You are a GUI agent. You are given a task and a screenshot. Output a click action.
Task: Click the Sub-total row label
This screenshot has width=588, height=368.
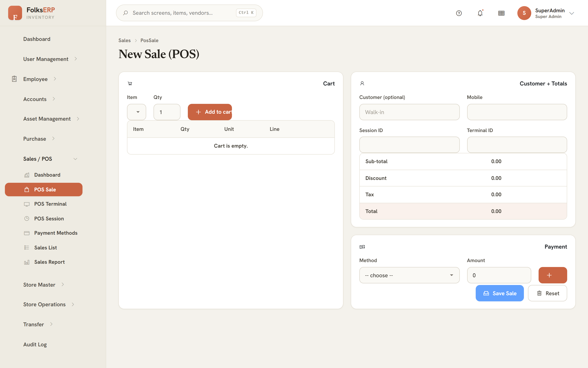[376, 161]
